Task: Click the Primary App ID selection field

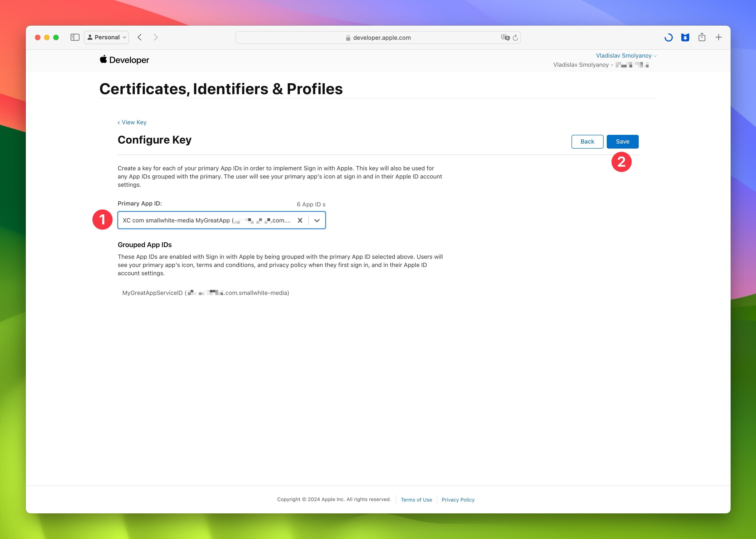Action: click(x=221, y=220)
